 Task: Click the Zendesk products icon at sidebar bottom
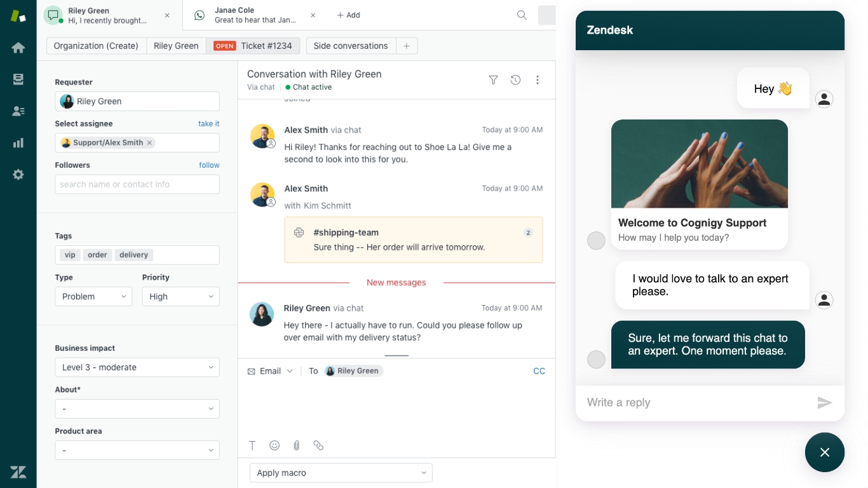18,471
